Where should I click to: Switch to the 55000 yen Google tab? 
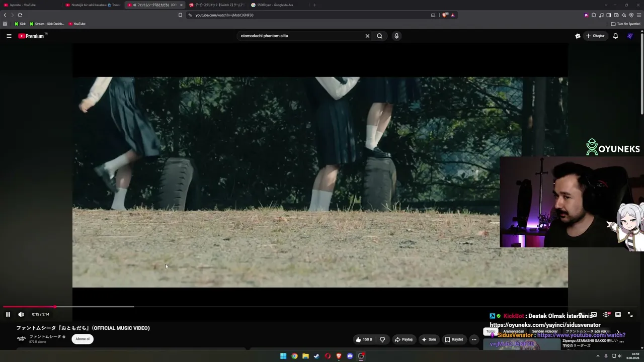tap(278, 5)
